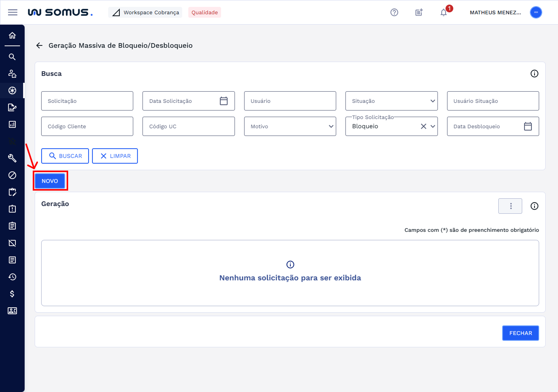
Task: Open the Data Solicitação calendar picker
Action: pos(224,101)
